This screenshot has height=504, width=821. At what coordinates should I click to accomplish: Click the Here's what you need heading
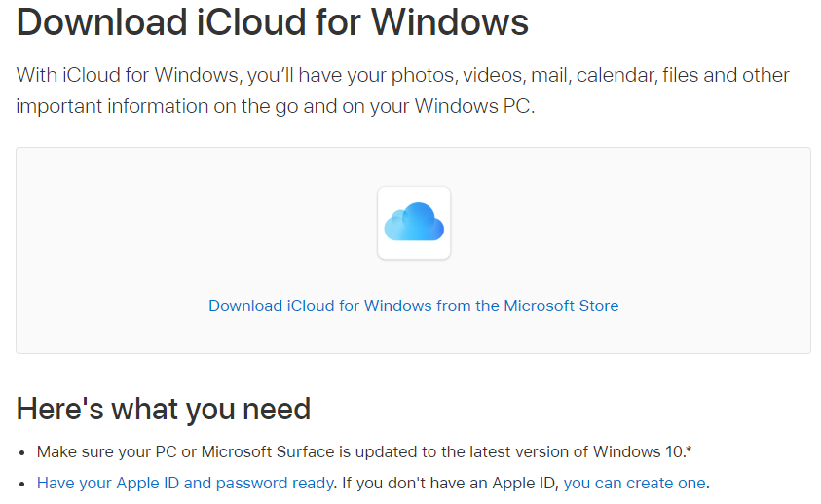[164, 409]
